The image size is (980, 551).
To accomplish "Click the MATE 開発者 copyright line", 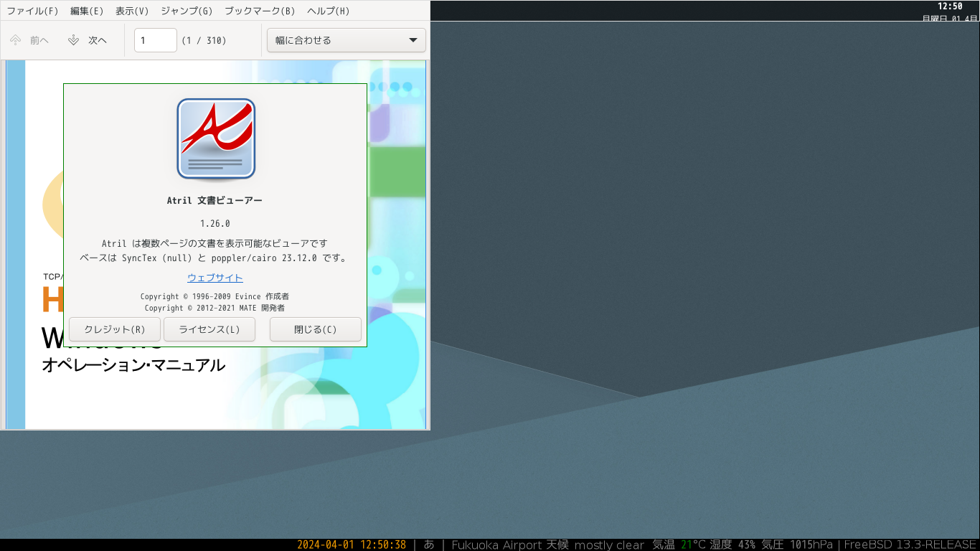I will point(215,308).
